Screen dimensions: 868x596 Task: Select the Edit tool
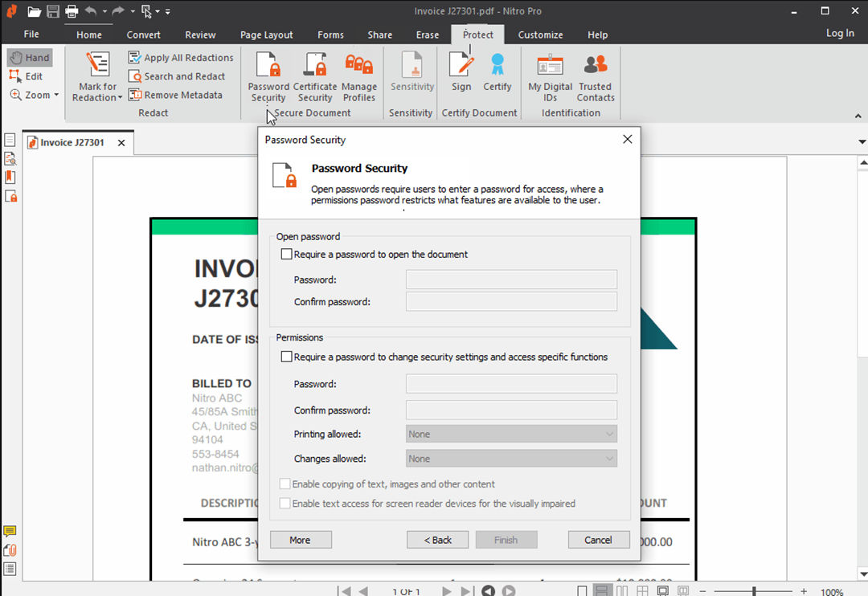26,76
